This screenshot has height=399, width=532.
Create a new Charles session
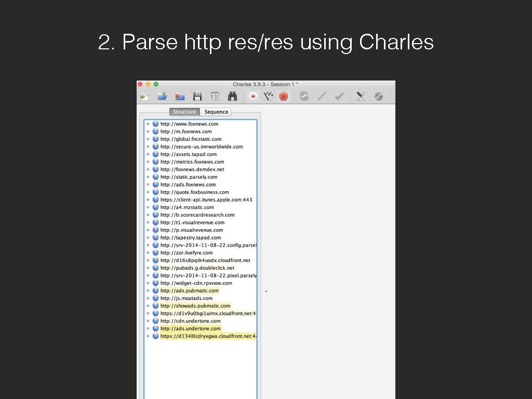click(x=144, y=96)
